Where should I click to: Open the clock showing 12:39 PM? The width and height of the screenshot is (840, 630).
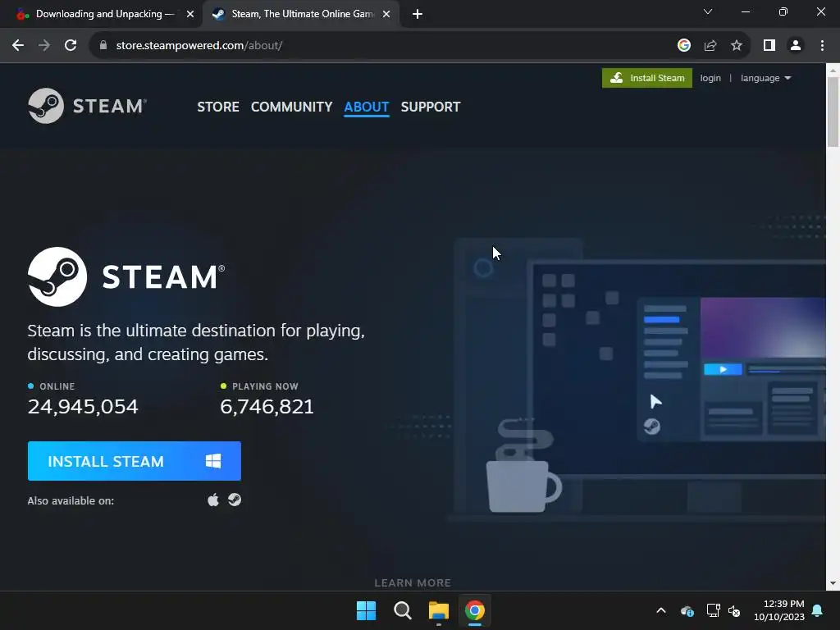779,610
